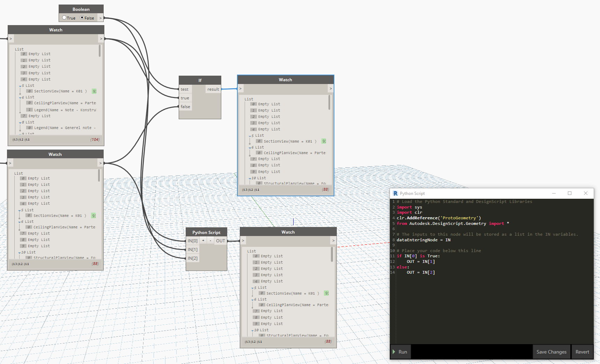Select the Watch after Python OUT by its header
The width and height of the screenshot is (600, 364).
coord(288,232)
